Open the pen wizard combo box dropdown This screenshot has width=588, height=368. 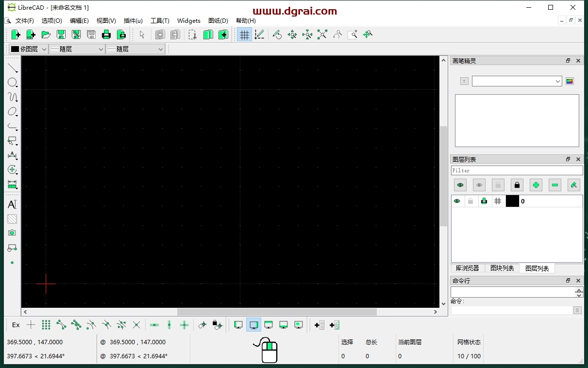pyautogui.click(x=517, y=81)
